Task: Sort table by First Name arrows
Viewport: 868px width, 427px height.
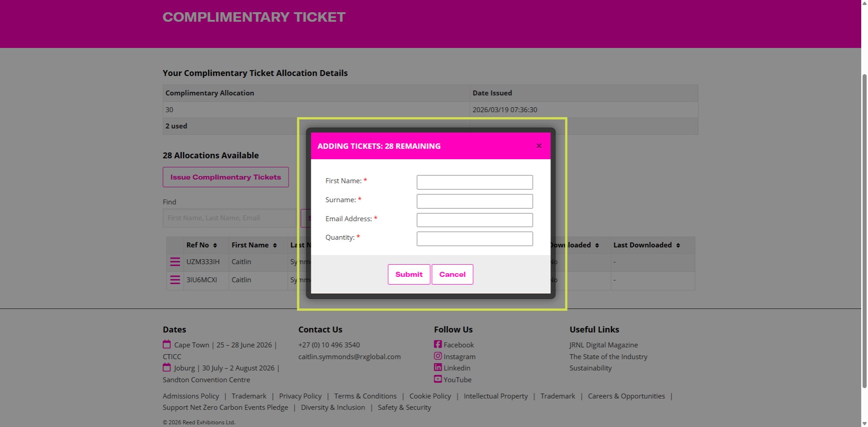Action: click(275, 245)
